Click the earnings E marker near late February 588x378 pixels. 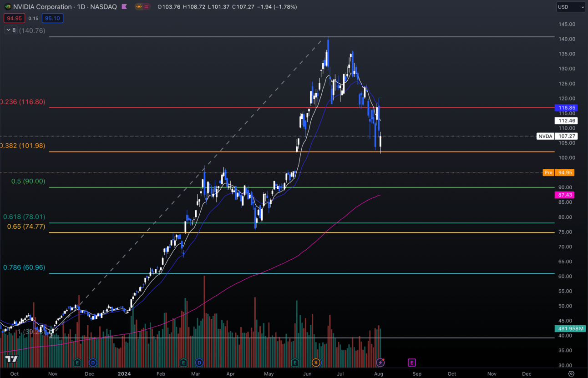coord(183,363)
